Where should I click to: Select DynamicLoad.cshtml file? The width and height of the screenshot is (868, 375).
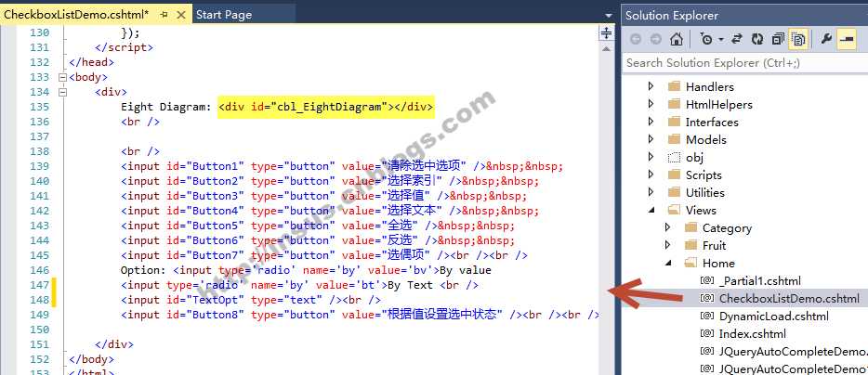(773, 317)
